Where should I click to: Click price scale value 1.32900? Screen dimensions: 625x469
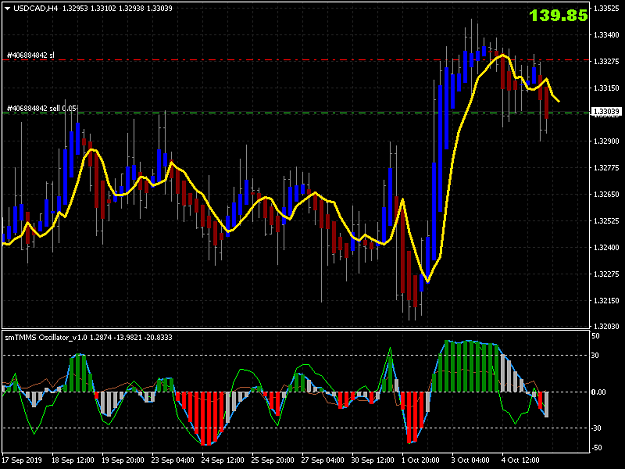click(606, 141)
